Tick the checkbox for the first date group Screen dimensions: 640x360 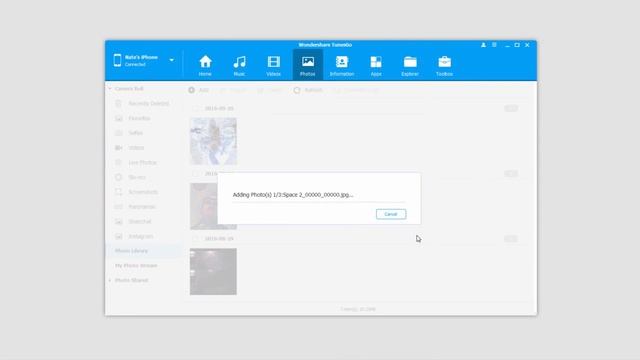(x=196, y=109)
